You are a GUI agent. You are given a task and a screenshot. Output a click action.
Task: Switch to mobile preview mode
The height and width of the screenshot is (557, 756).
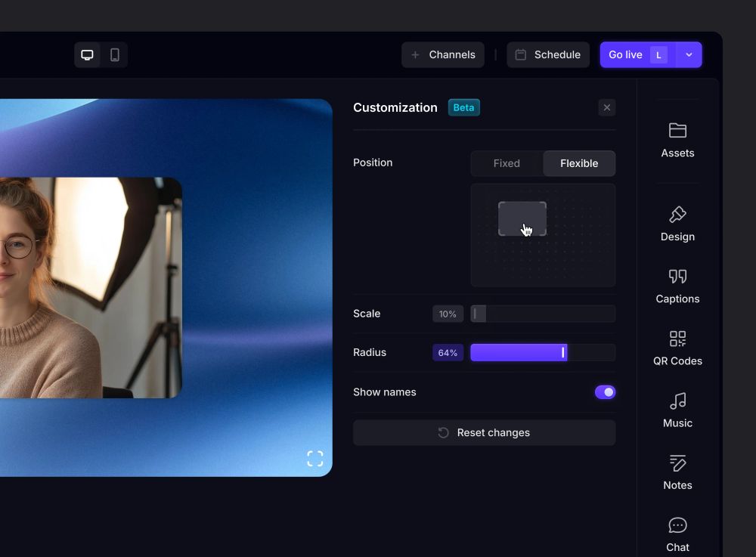(x=115, y=55)
